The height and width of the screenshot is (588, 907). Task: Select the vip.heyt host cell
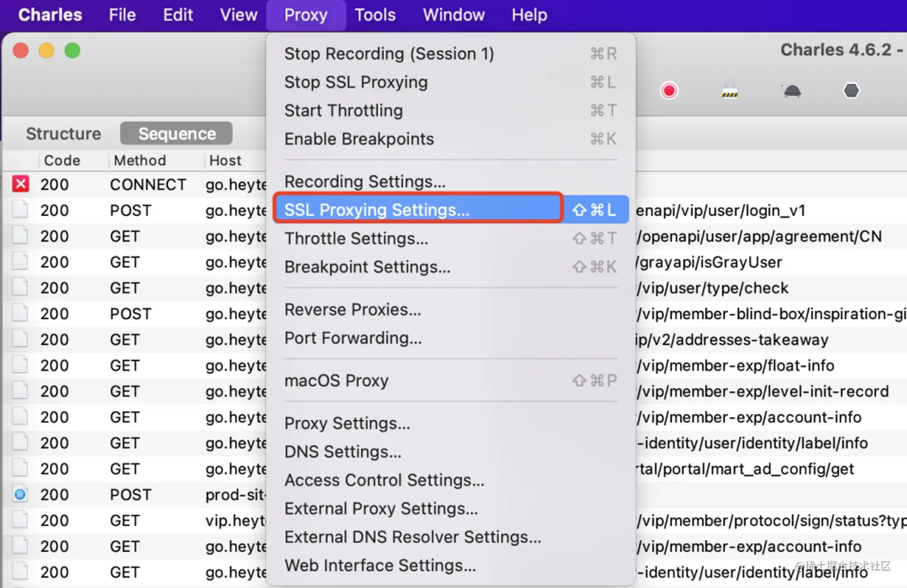tap(235, 520)
